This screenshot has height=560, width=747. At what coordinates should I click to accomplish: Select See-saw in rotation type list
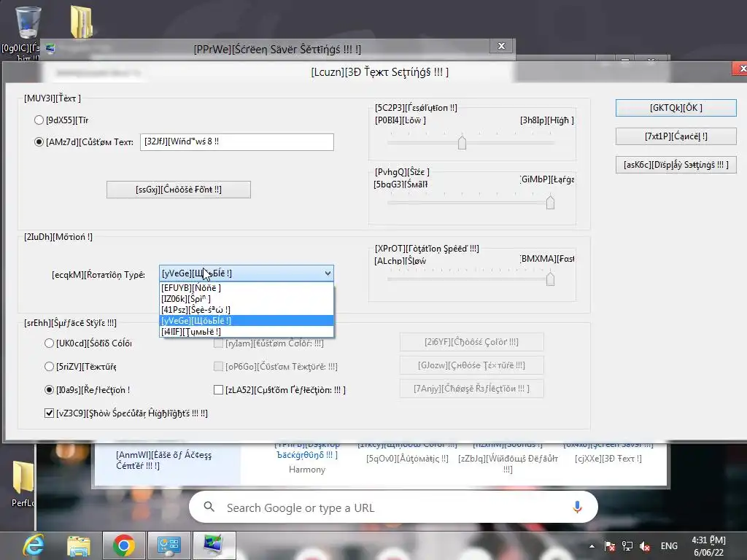click(x=247, y=309)
